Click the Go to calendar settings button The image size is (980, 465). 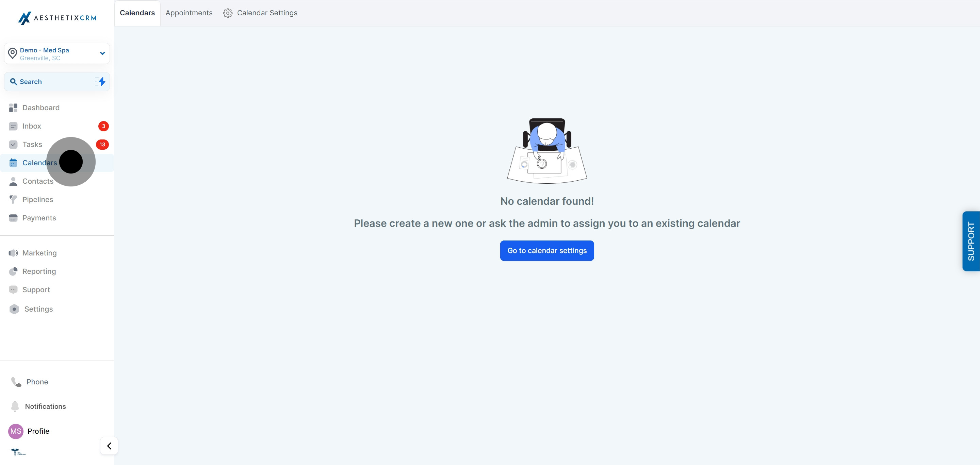pyautogui.click(x=547, y=251)
